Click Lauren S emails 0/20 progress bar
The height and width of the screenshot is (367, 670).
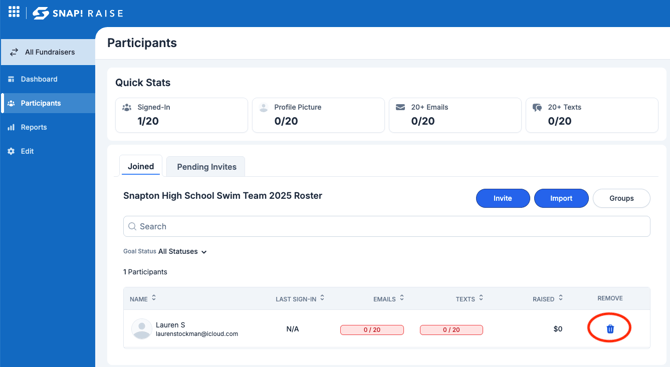pyautogui.click(x=372, y=330)
